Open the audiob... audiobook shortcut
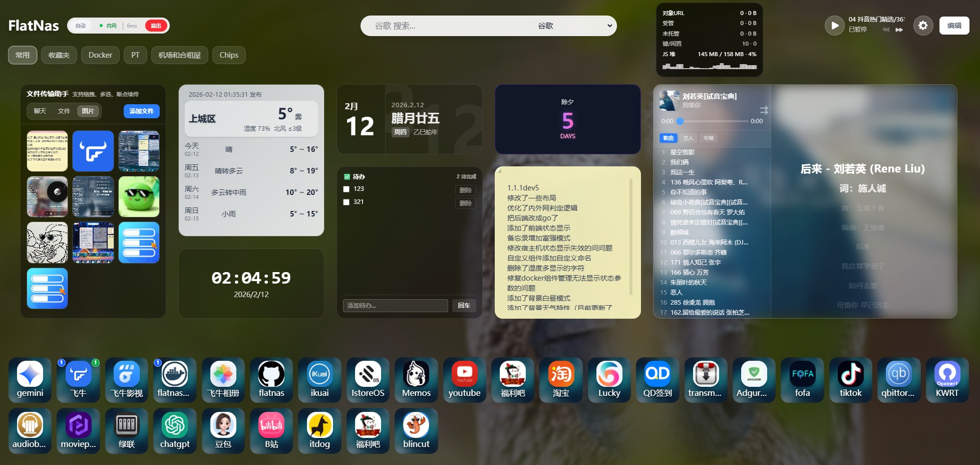 (30, 431)
